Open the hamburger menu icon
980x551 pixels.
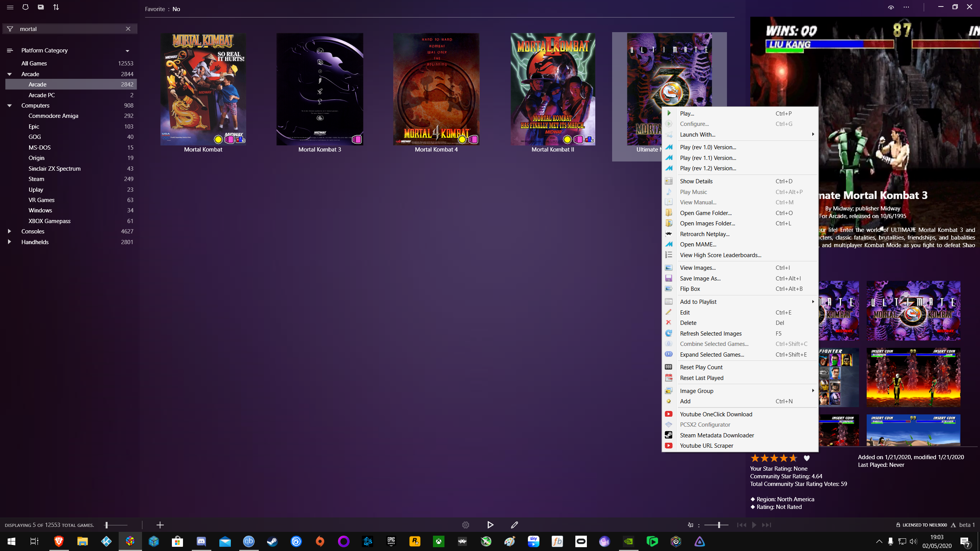(x=10, y=7)
